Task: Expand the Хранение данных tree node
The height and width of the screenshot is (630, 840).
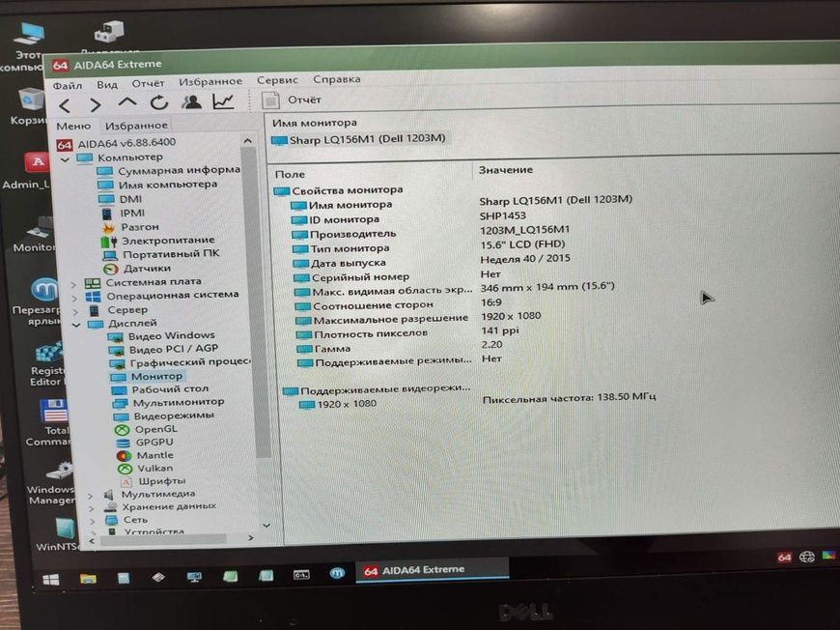Action: point(92,508)
